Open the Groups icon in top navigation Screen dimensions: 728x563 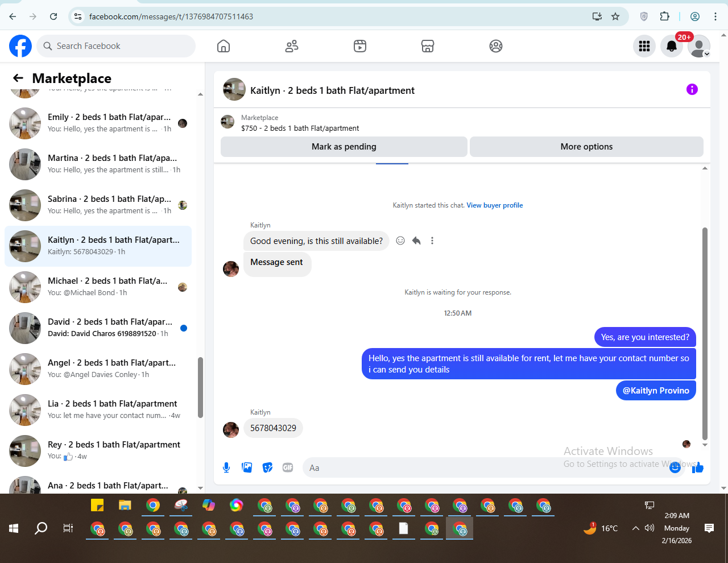pyautogui.click(x=496, y=46)
